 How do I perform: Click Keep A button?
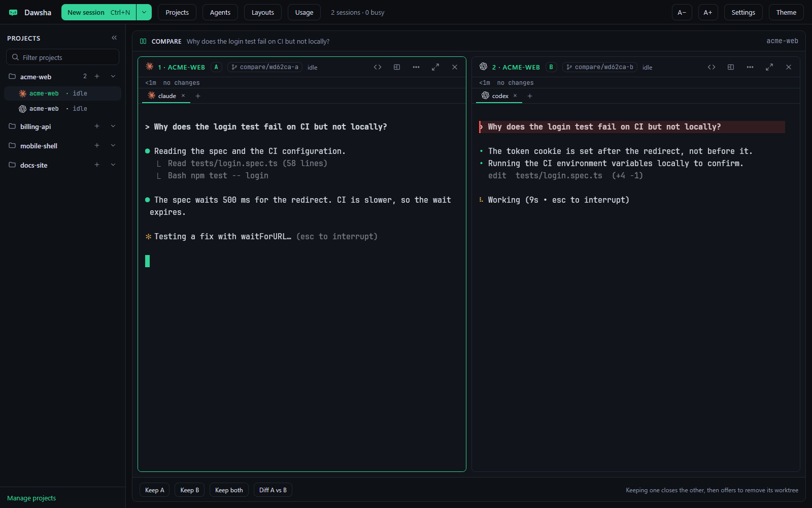point(155,490)
